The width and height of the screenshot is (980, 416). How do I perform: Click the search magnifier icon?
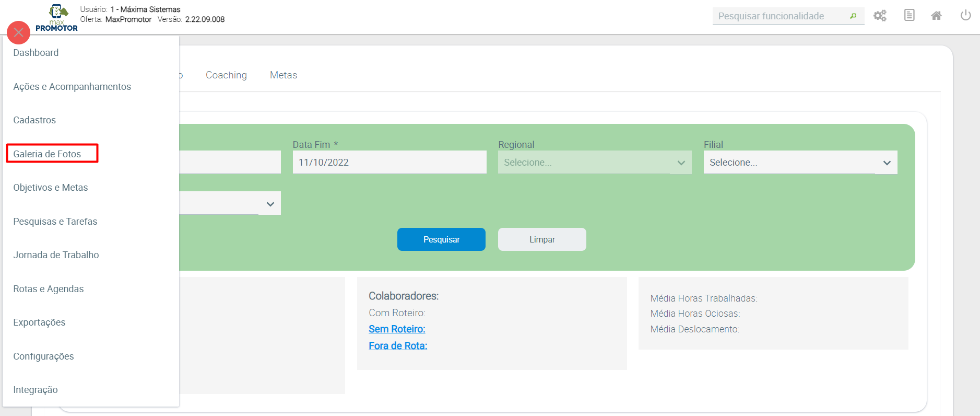853,16
